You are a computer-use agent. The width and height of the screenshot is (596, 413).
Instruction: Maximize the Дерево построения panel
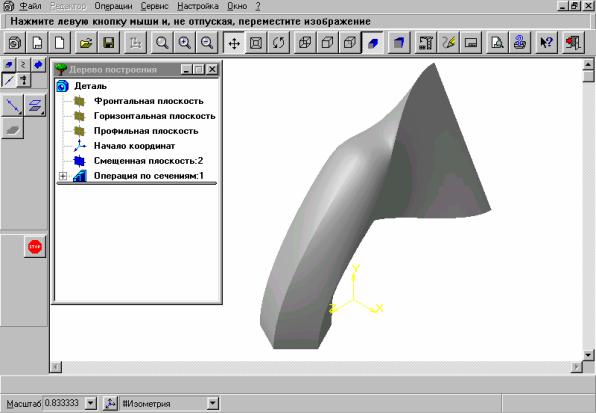point(198,70)
